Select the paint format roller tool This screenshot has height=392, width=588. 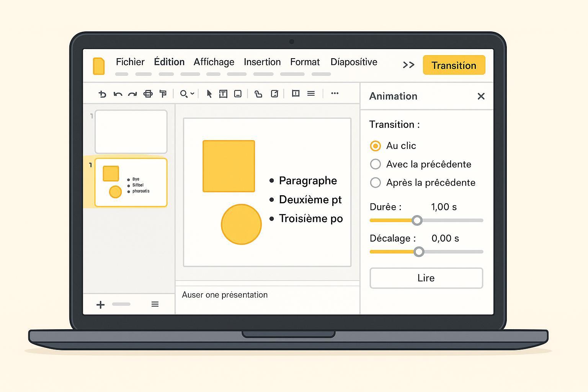click(163, 94)
